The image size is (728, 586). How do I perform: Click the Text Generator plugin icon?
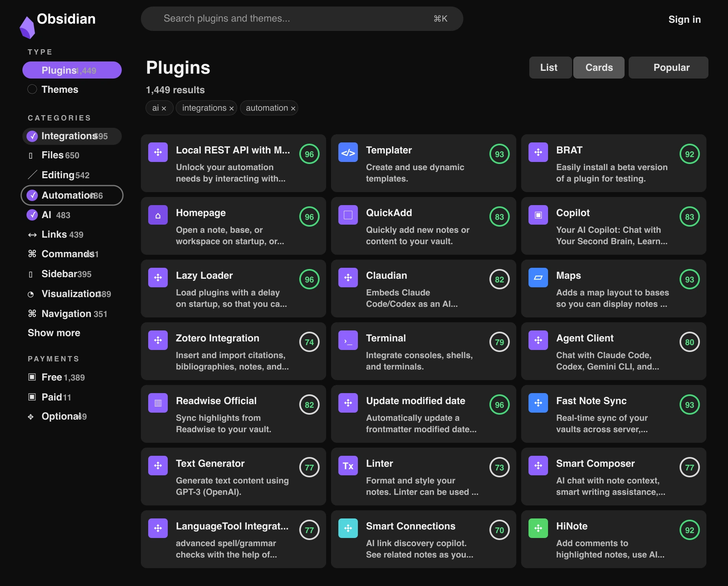coord(158,466)
